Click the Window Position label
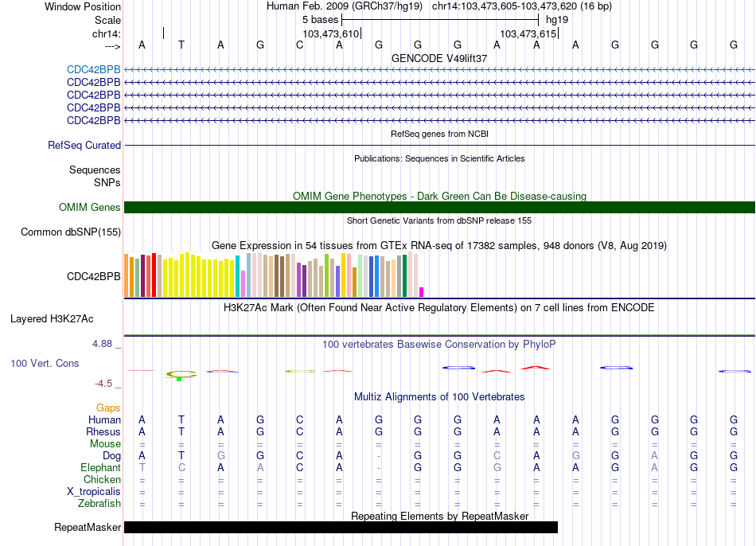Viewport: 756px width, 546px height. (x=83, y=6)
